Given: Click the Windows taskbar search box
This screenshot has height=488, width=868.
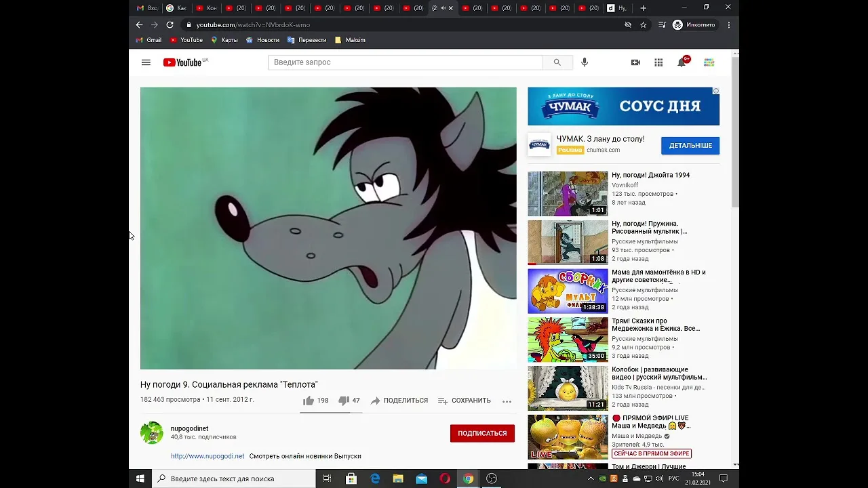Looking at the screenshot, I should click(x=234, y=479).
